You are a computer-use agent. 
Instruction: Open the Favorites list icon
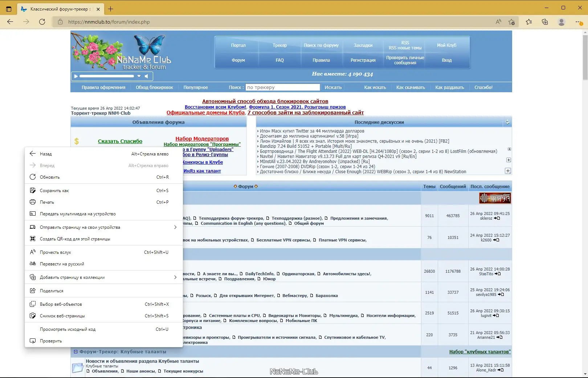(529, 22)
